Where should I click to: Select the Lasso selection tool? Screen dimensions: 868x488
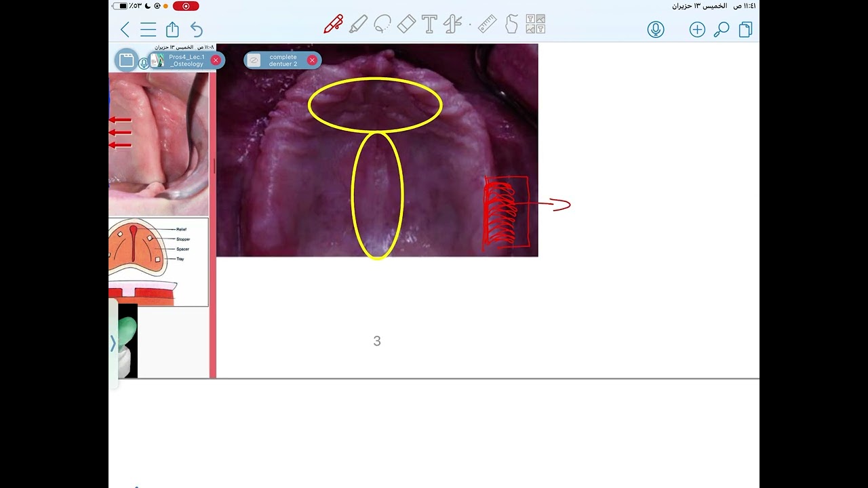382,25
